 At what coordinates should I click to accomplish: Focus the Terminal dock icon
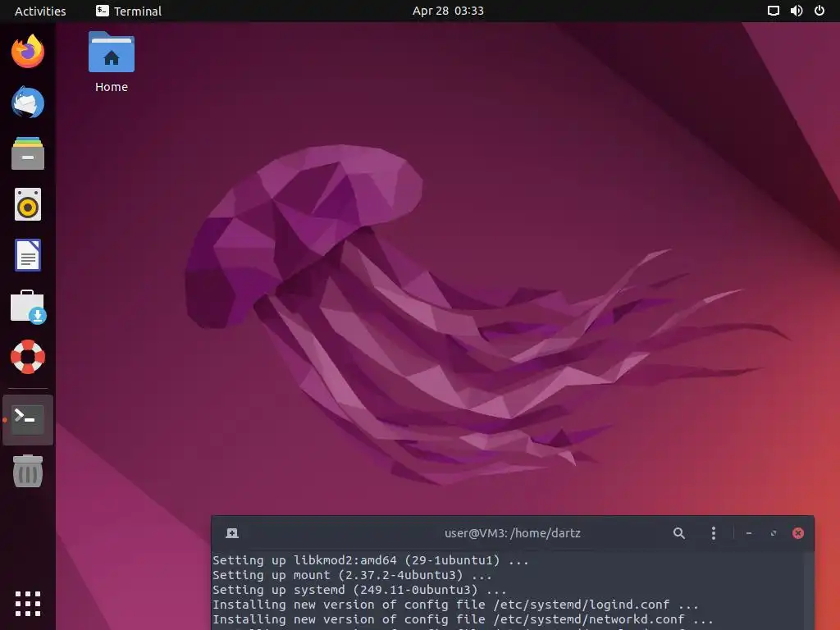pos(28,420)
